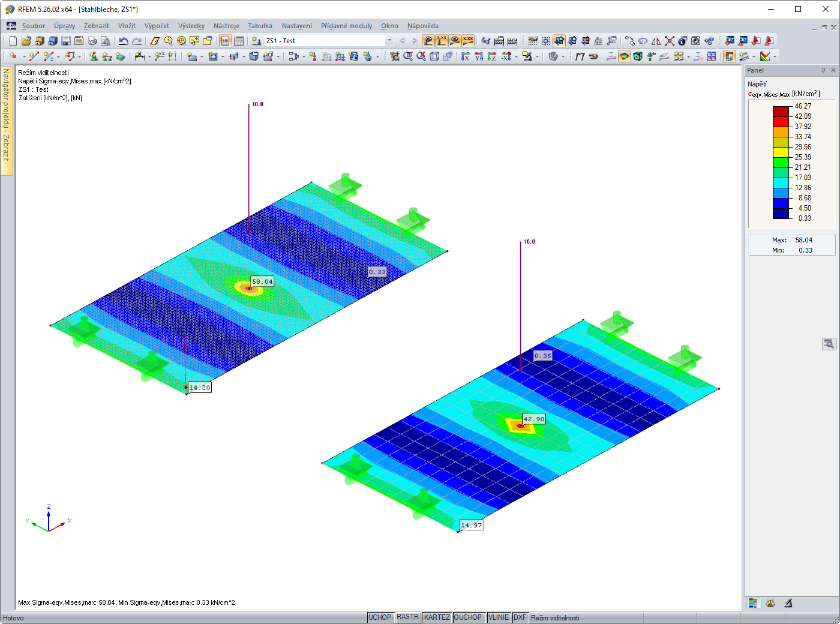Click the colored solid results cube icon

click(638, 56)
